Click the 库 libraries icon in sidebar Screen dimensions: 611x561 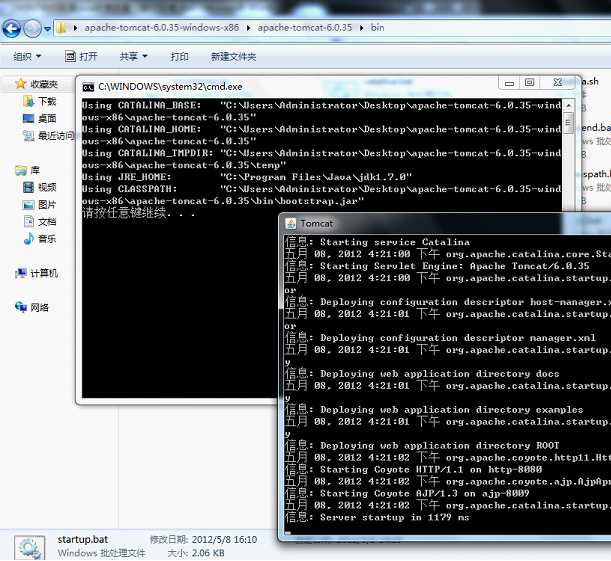click(21, 170)
